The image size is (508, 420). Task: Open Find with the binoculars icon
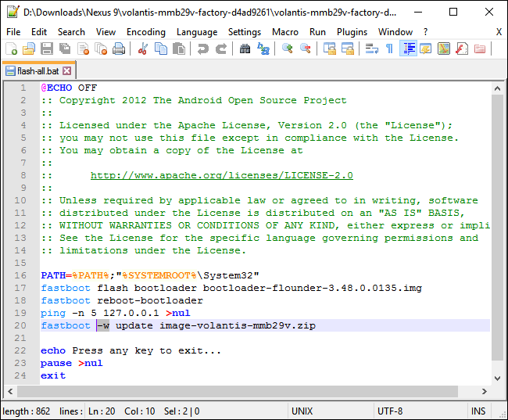click(x=245, y=48)
